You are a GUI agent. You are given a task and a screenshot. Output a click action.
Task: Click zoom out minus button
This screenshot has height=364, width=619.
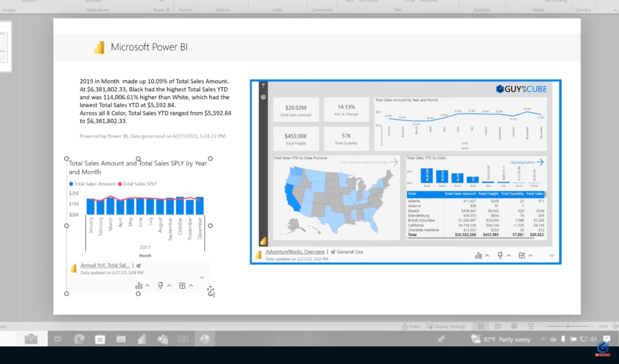pos(543,326)
